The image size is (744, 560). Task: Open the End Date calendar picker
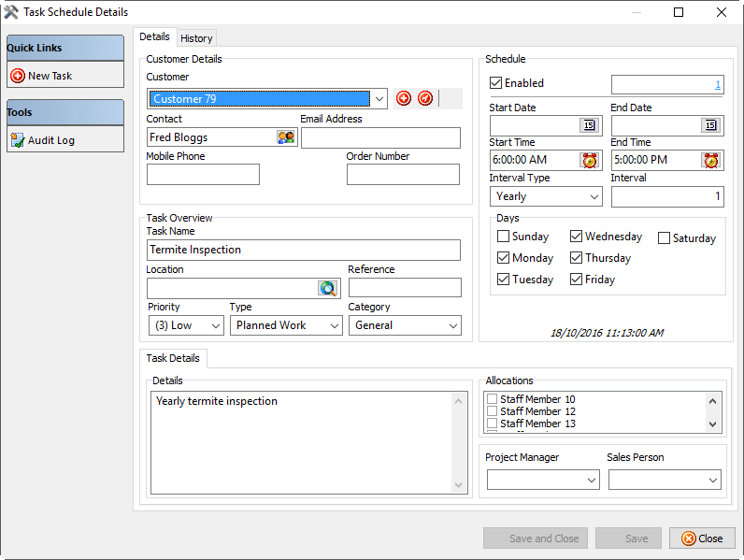click(x=710, y=125)
